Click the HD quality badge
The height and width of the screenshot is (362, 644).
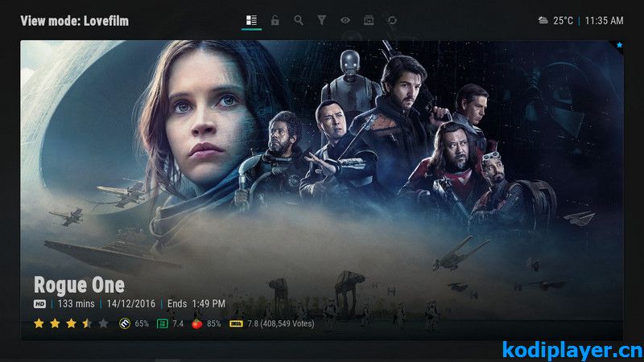point(39,304)
